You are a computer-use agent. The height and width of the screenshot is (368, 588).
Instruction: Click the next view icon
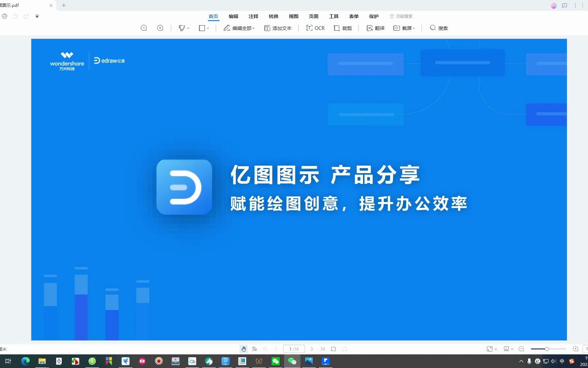click(x=344, y=349)
